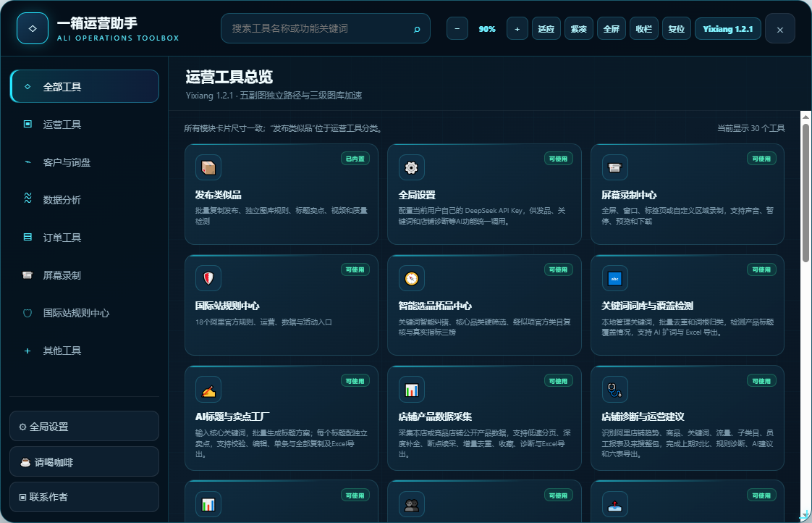Open the 店铺产品数据采集 chart icon
Viewport: 812px width, 523px height.
click(411, 390)
